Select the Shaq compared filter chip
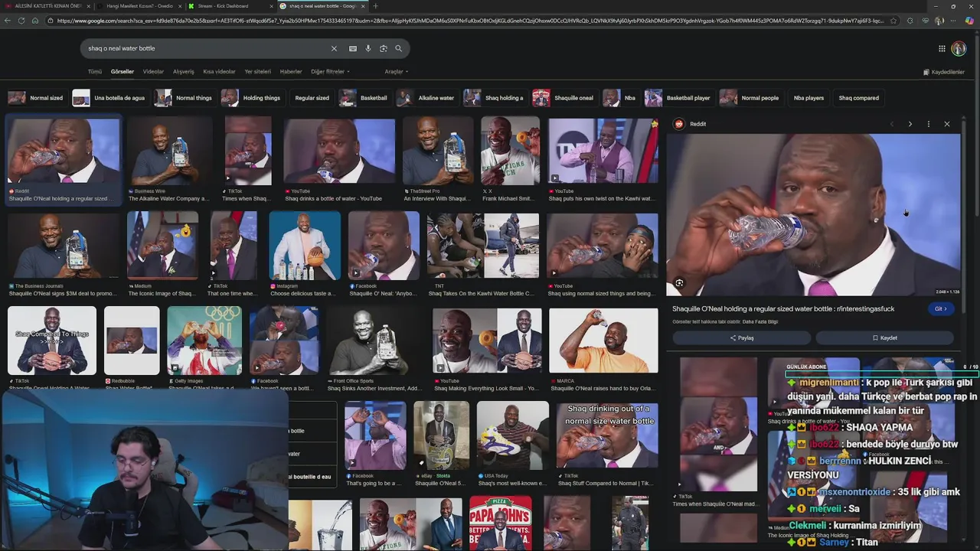 pyautogui.click(x=858, y=98)
